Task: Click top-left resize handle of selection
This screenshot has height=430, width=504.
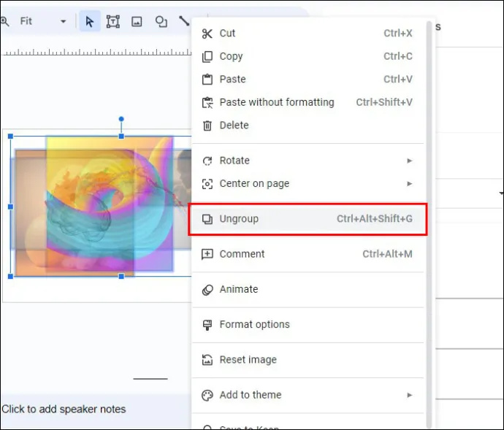Action: click(x=10, y=137)
